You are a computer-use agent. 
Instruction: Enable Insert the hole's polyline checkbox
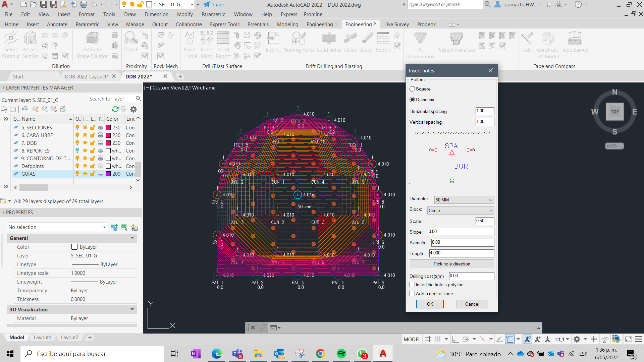pos(412,285)
